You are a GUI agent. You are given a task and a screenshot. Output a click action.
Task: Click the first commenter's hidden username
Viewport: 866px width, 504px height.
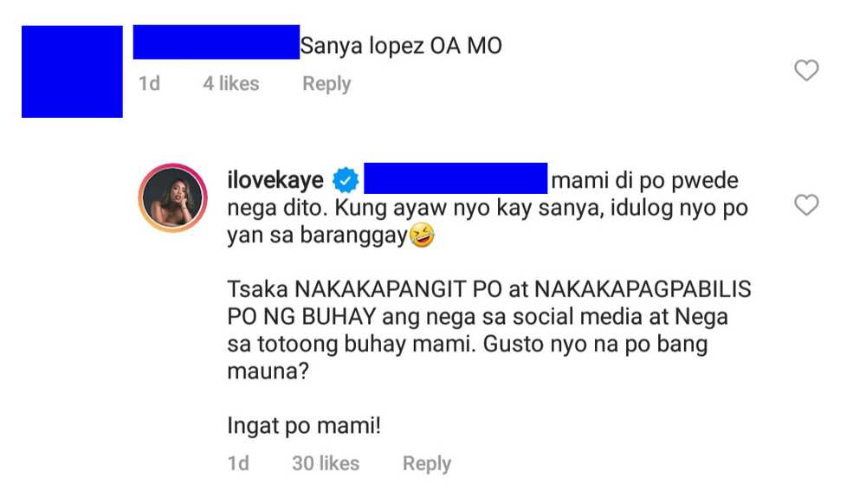pos(216,42)
